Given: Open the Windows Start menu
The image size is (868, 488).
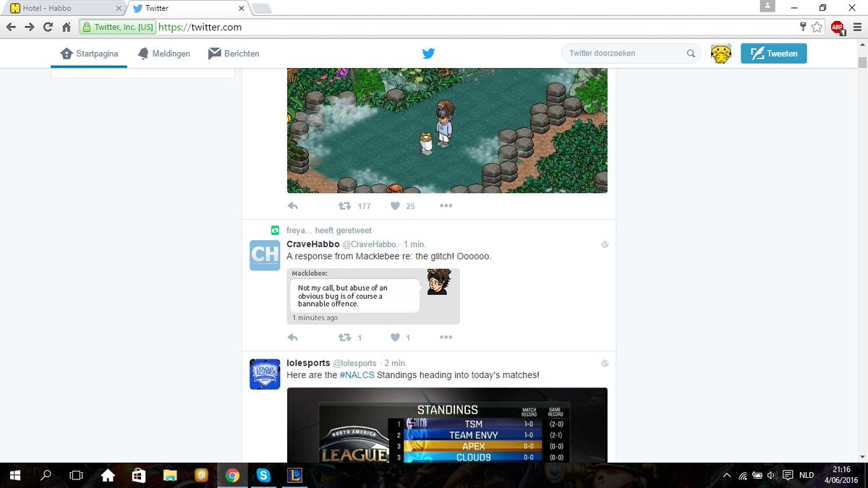Looking at the screenshot, I should tap(14, 476).
